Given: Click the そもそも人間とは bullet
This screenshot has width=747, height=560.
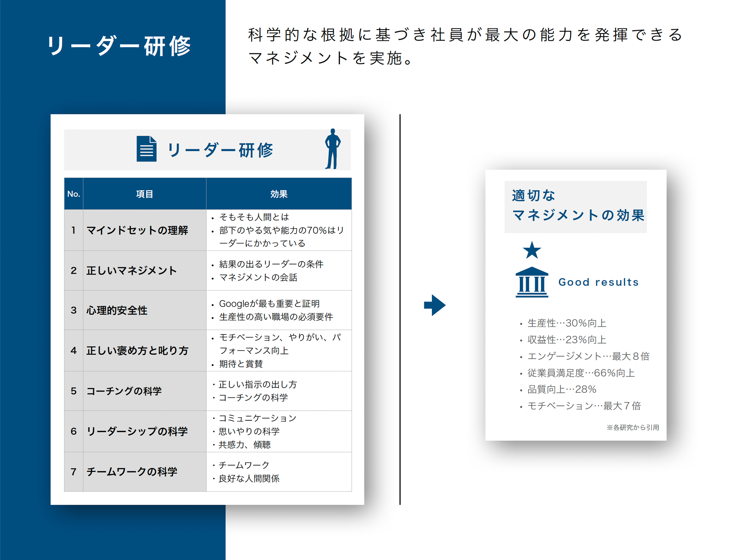Looking at the screenshot, I should pyautogui.click(x=254, y=217).
